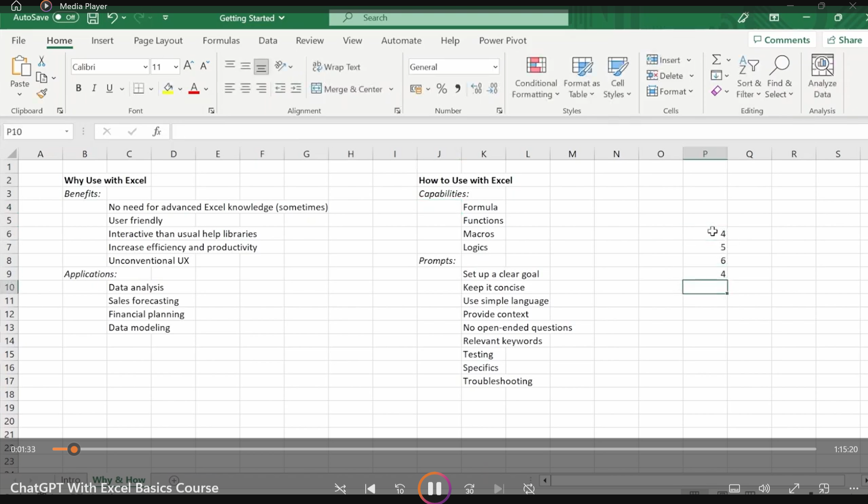Toggle the AutoSave switch
The height and width of the screenshot is (504, 868).
tap(66, 18)
